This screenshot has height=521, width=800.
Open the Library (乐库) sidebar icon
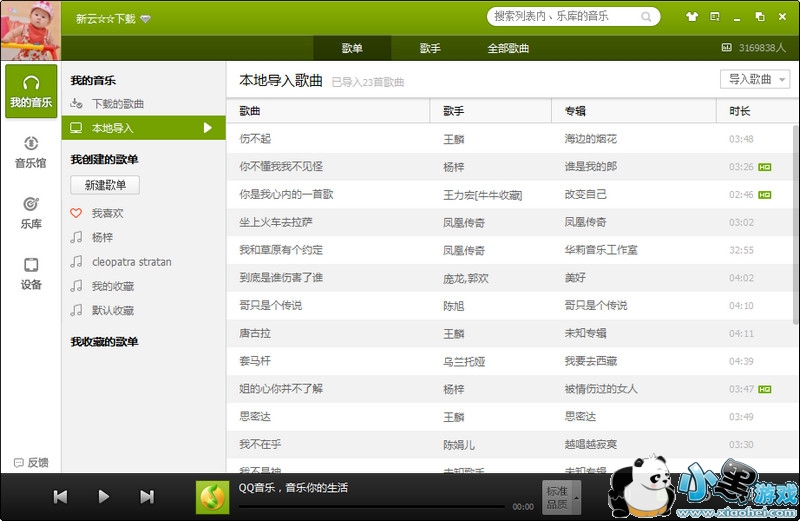click(x=31, y=204)
